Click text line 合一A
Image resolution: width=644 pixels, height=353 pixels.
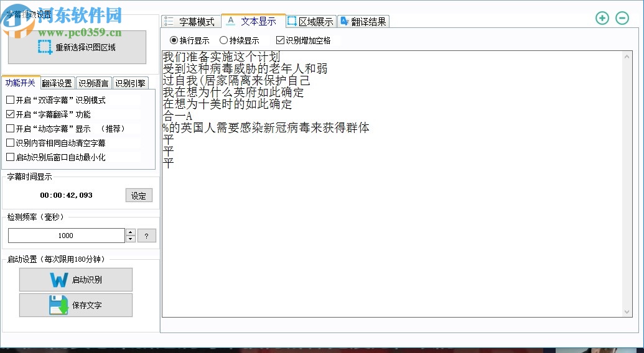click(x=177, y=116)
